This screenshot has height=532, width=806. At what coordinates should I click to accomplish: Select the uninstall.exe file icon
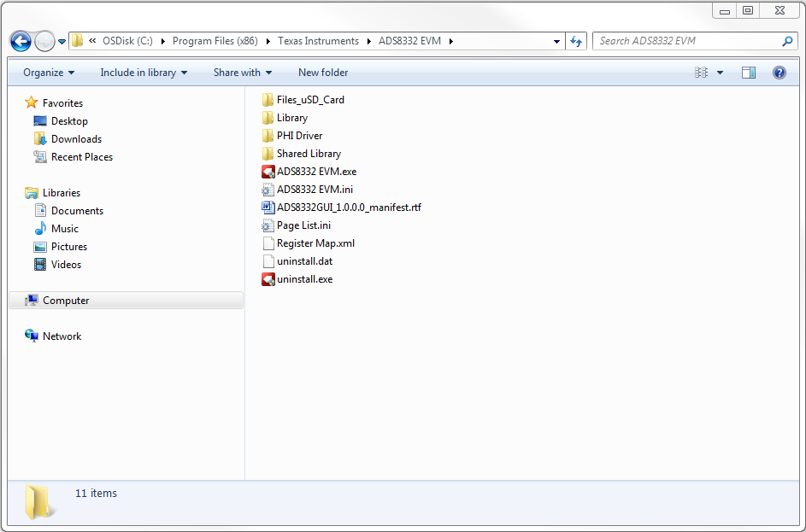point(268,279)
